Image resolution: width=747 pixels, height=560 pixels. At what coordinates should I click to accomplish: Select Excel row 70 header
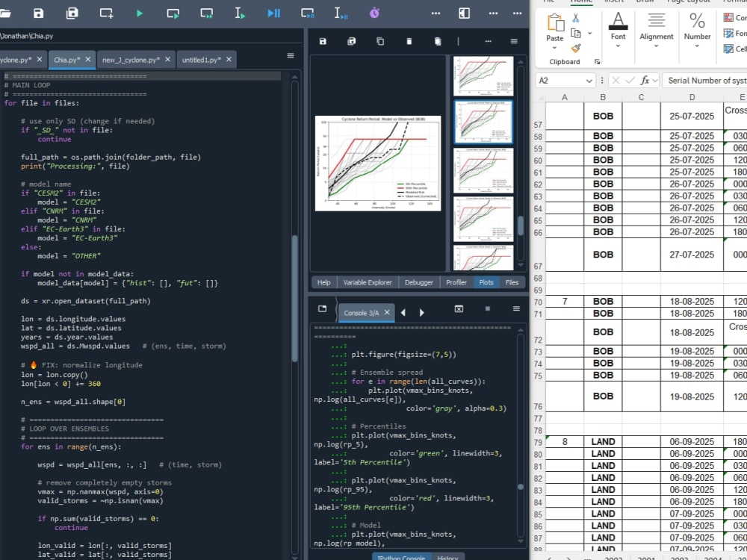538,302
